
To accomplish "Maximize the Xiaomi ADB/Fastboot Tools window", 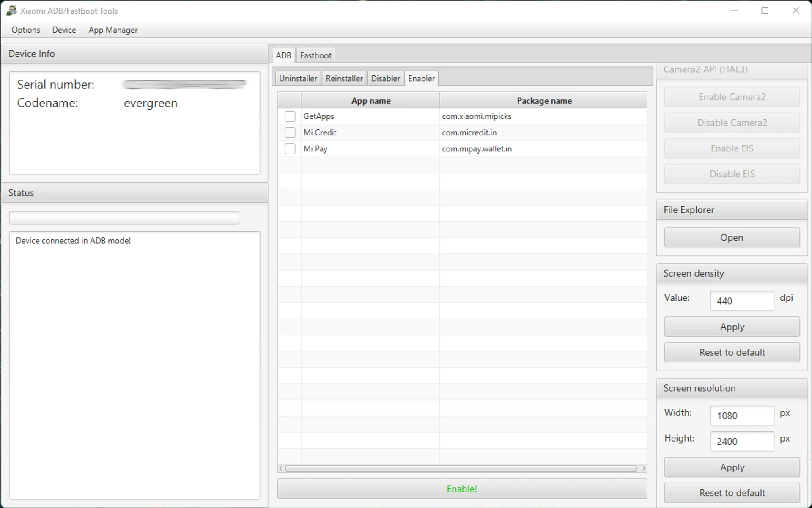I will point(765,11).
